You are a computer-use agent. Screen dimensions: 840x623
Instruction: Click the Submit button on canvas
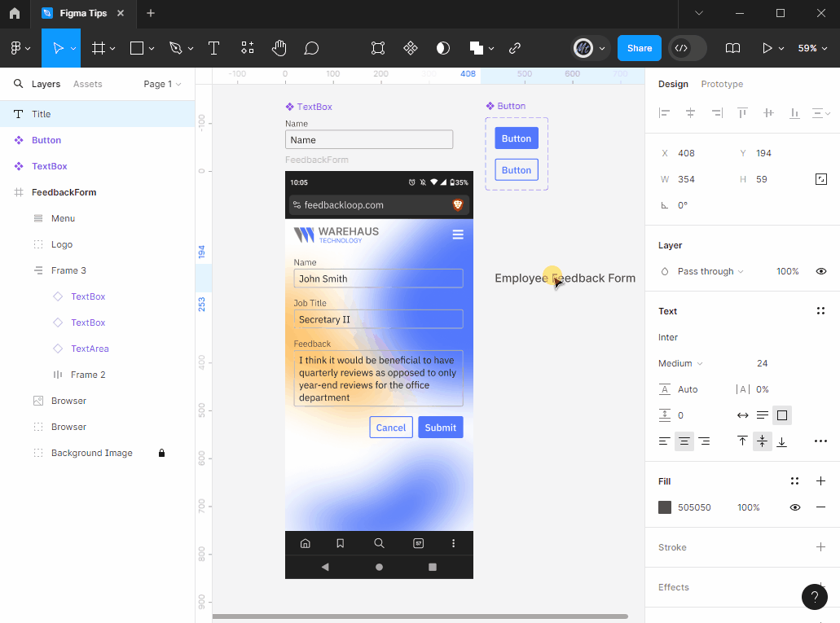(x=440, y=428)
